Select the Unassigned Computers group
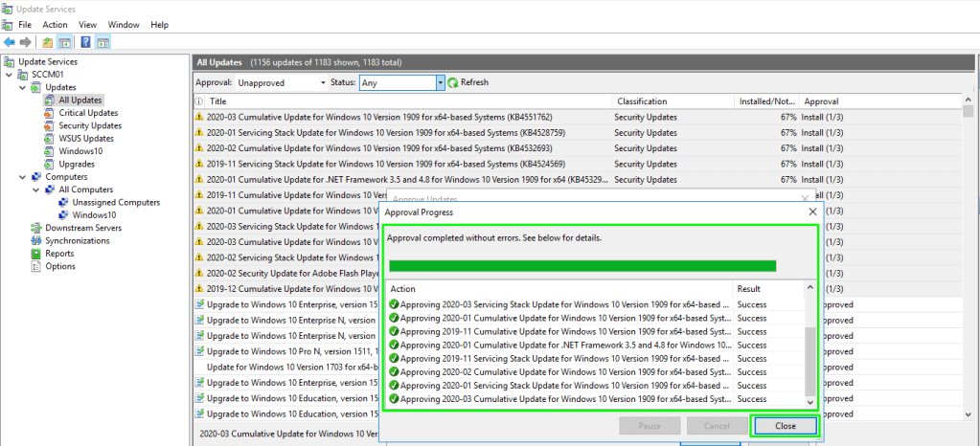Screen dimensions: 980x446 [x=116, y=202]
